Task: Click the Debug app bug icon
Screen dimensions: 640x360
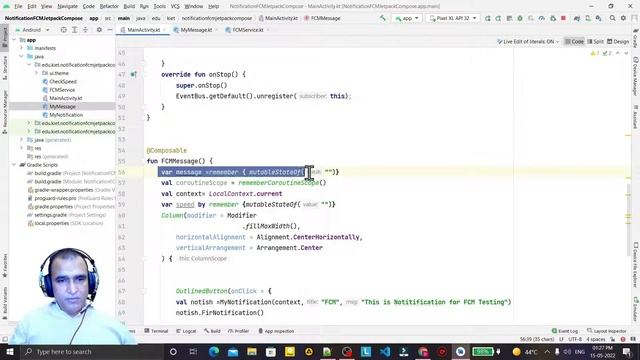Action: (520, 18)
